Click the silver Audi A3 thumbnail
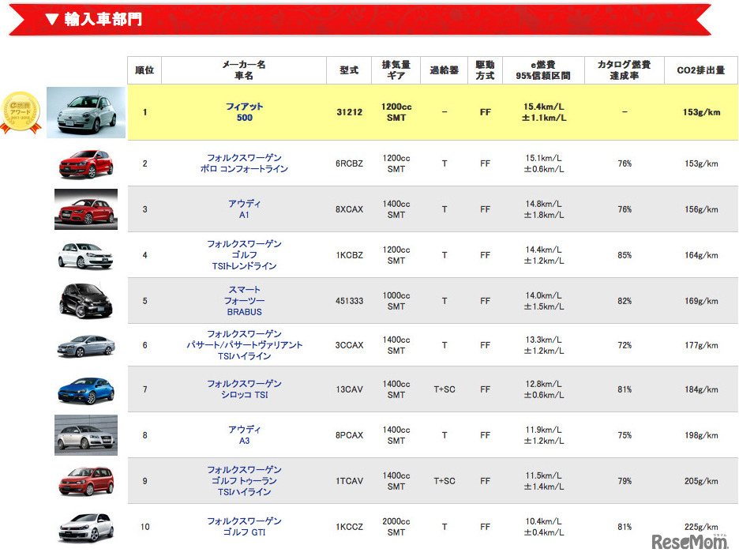 tap(86, 435)
